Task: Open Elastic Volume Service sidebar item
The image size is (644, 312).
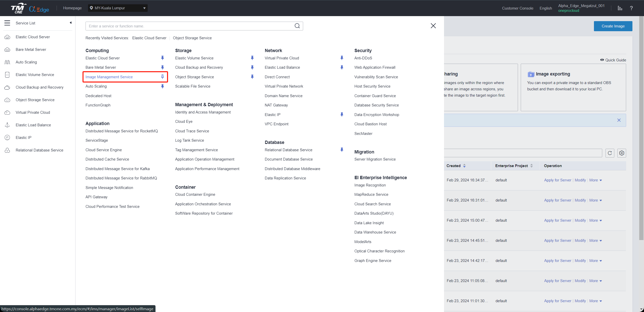Action: click(35, 74)
